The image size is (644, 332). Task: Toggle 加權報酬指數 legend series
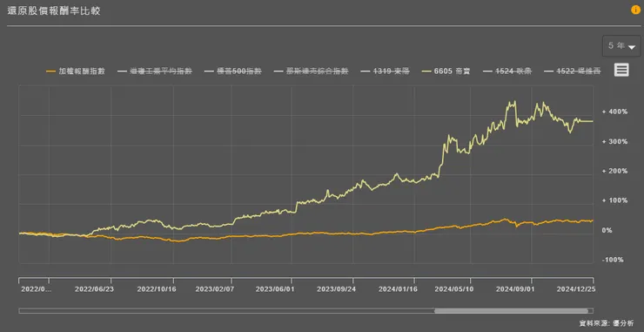click(x=76, y=71)
